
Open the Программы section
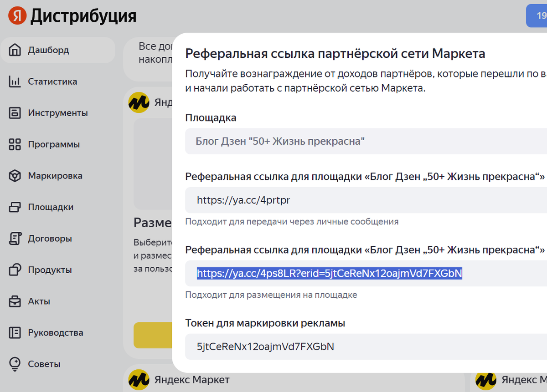click(x=54, y=144)
